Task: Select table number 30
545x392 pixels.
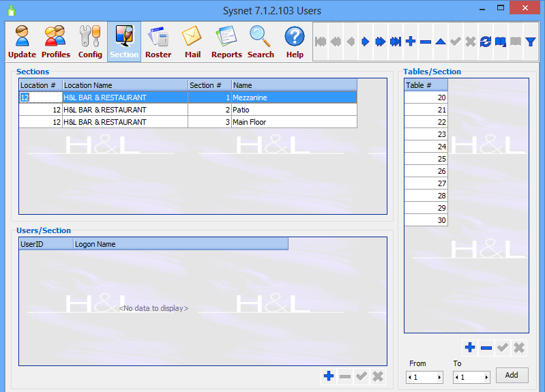Action: pyautogui.click(x=426, y=220)
